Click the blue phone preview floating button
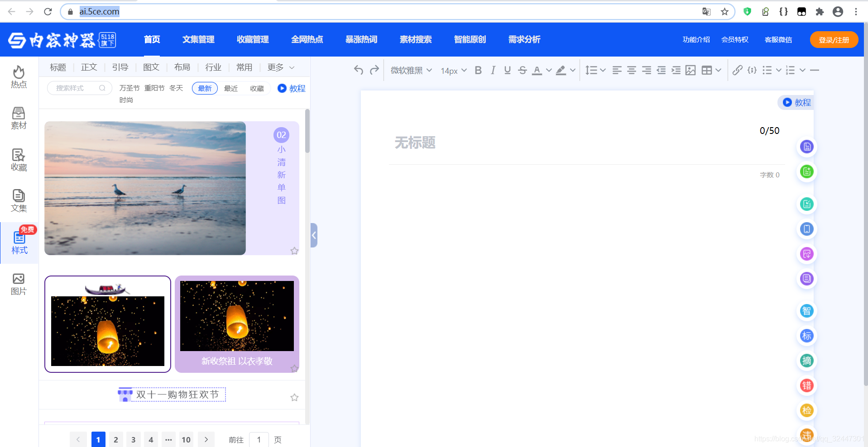 click(x=807, y=229)
